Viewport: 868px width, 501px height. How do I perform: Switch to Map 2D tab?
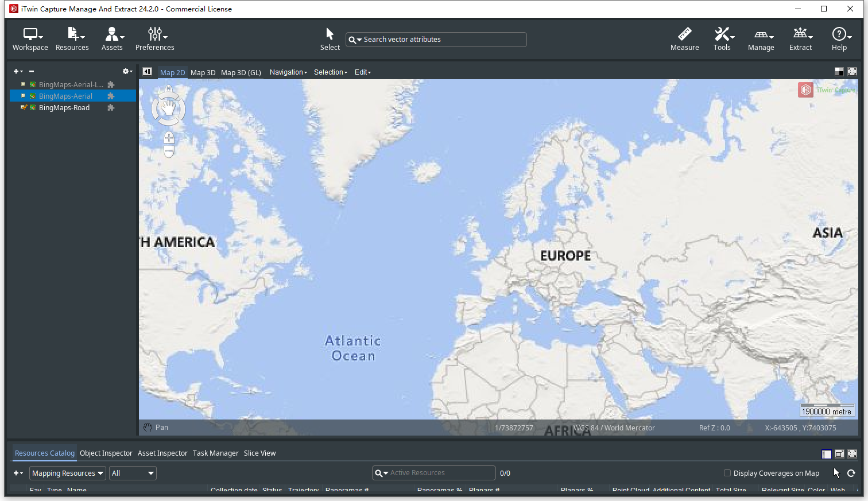172,72
